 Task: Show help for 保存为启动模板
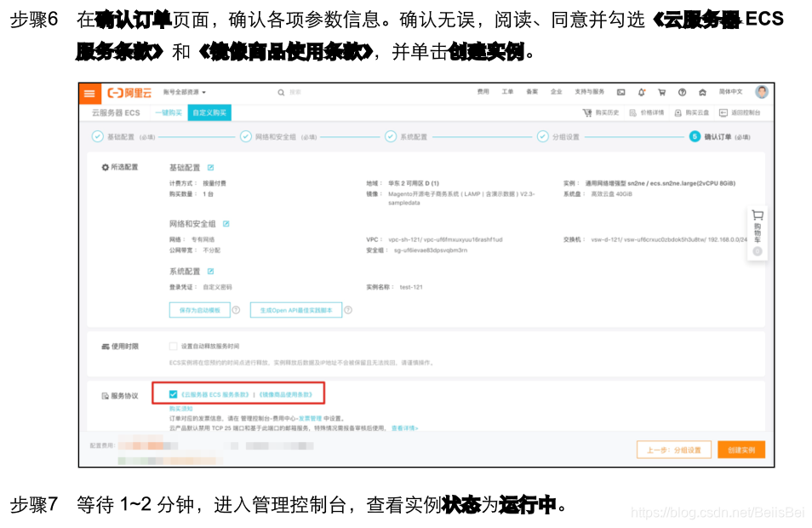pyautogui.click(x=236, y=310)
